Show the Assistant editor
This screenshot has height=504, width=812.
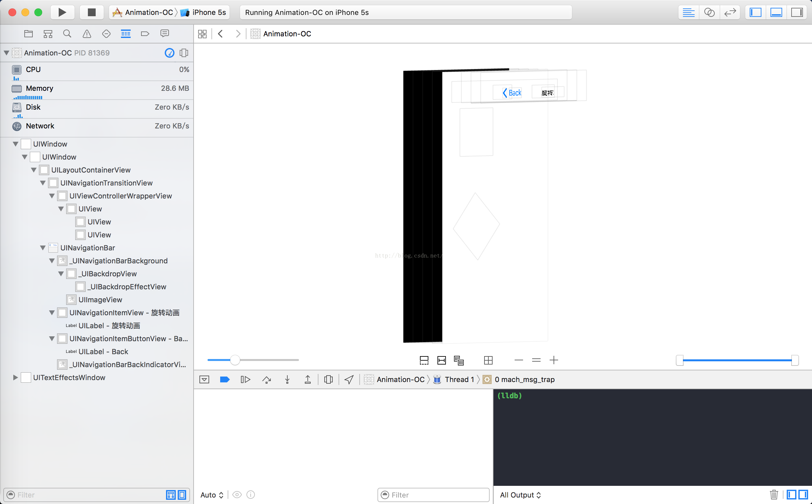click(x=709, y=12)
